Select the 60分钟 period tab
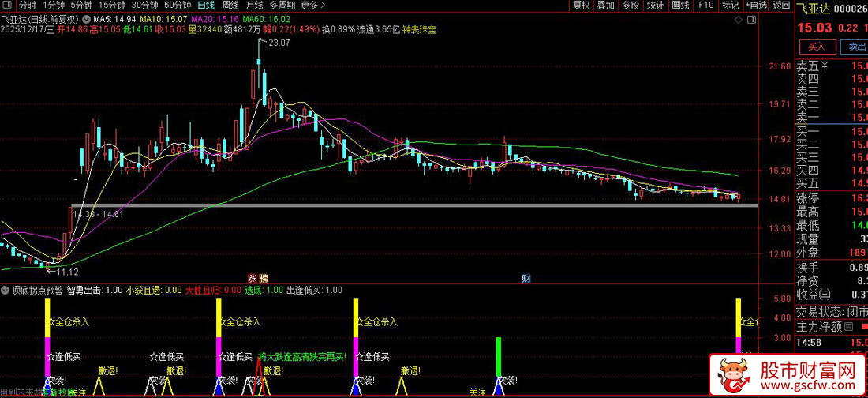Screen dimensions: 868x398 pyautogui.click(x=178, y=6)
